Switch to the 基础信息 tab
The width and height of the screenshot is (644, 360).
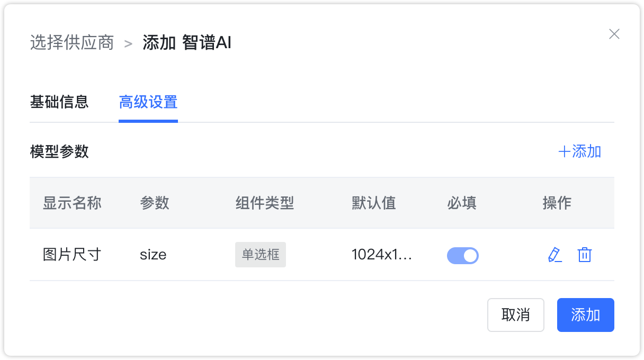coord(59,103)
